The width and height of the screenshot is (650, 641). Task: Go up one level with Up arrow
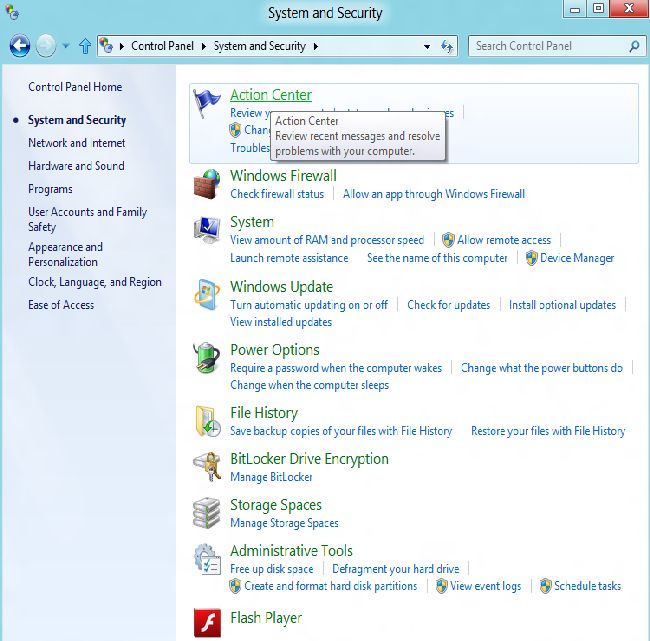coord(85,46)
